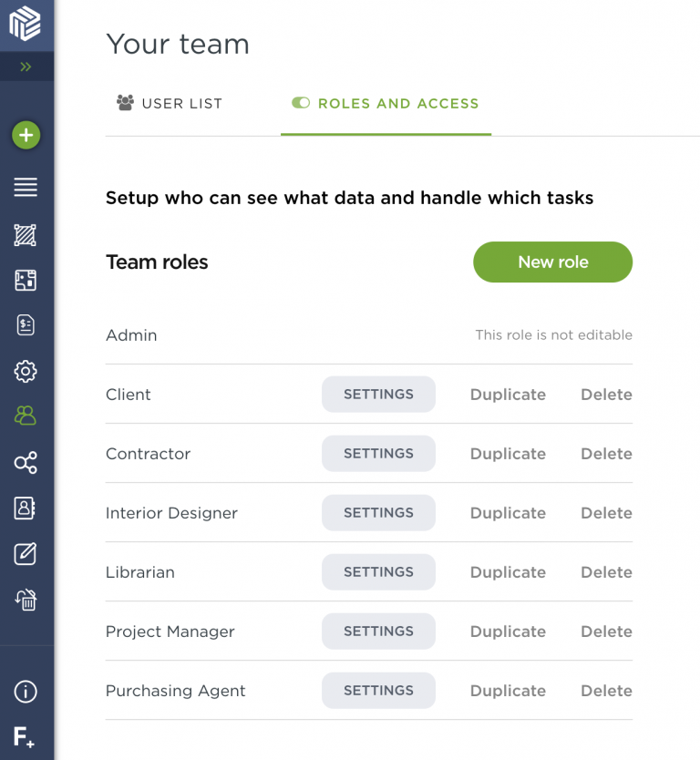Click the green plus add button in sidebar
The width and height of the screenshot is (700, 760).
coord(26,136)
